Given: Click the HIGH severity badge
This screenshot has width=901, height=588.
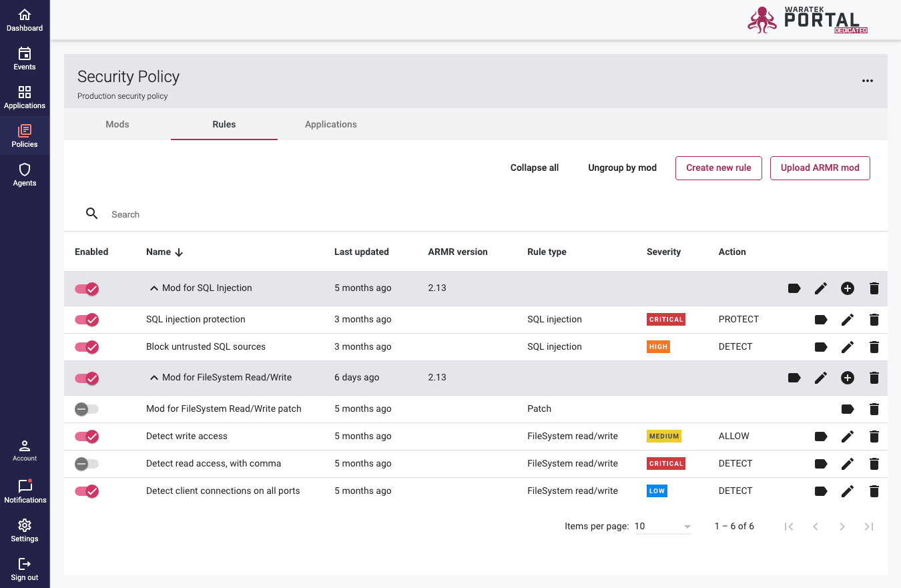Looking at the screenshot, I should tap(658, 347).
